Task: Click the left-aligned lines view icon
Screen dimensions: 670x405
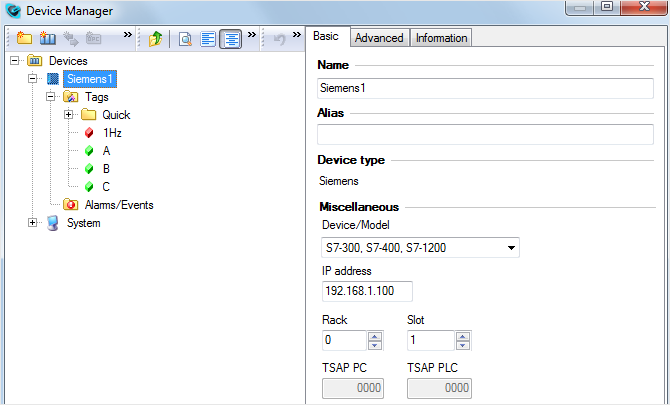Action: click(x=208, y=39)
